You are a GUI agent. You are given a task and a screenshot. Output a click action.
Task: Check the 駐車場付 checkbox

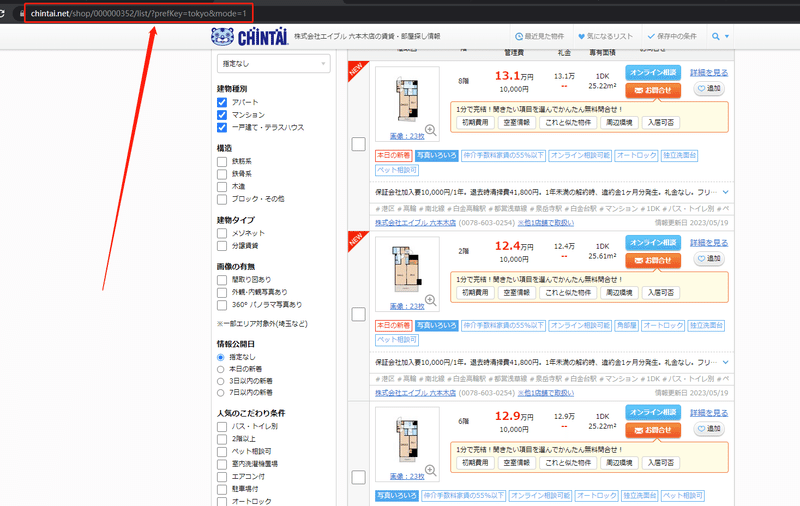(x=222, y=489)
